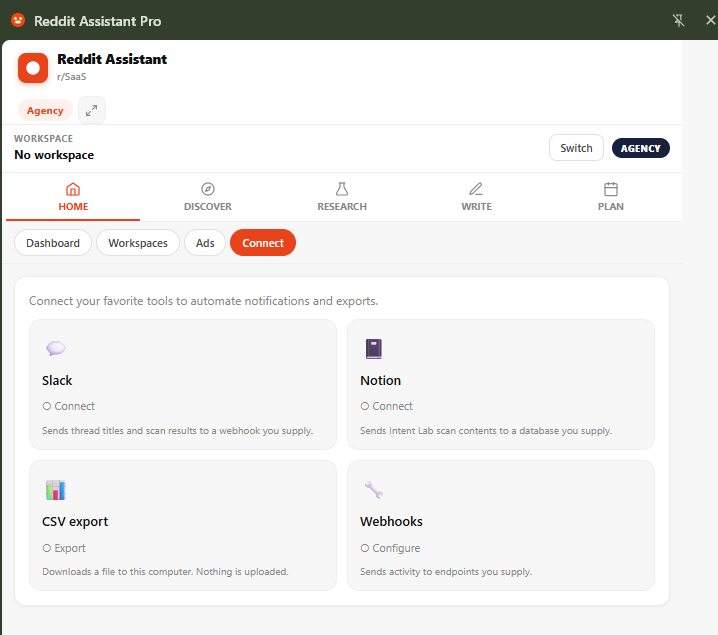The image size is (718, 635).
Task: Click the dark AGENCY plan pill
Action: [640, 148]
